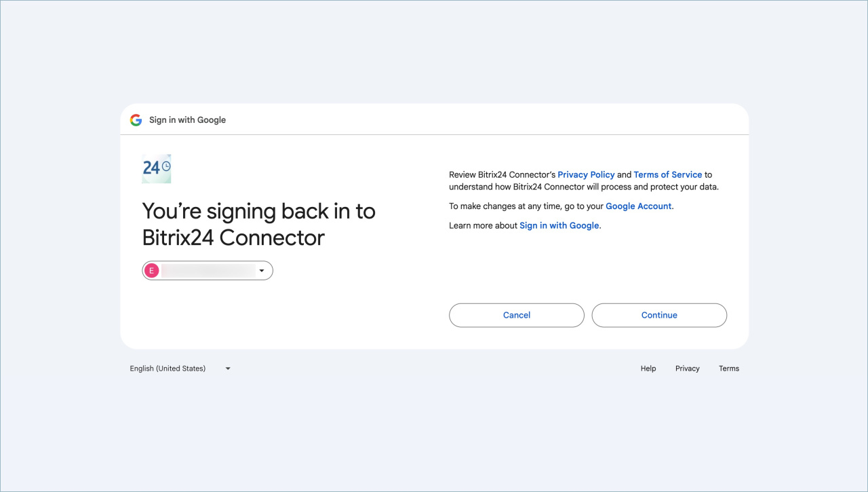Open the blue Sign in with Google link
Image resolution: width=868 pixels, height=492 pixels.
559,225
